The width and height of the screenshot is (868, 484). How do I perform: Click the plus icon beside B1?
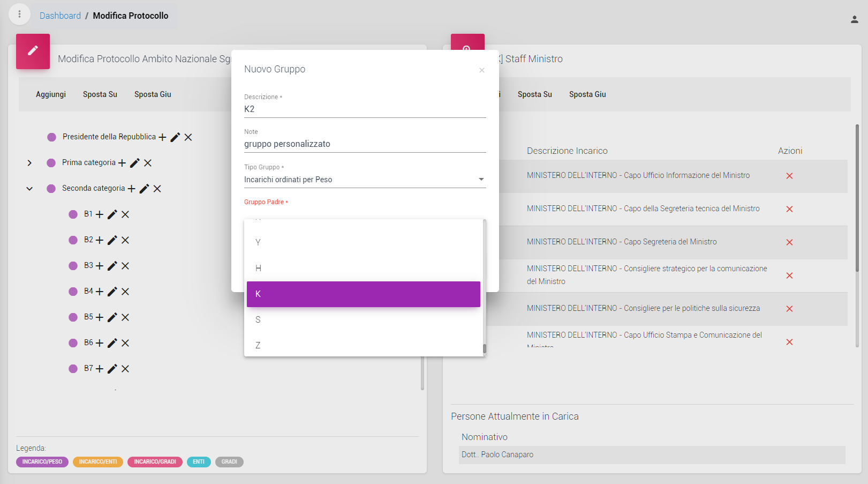(x=100, y=214)
